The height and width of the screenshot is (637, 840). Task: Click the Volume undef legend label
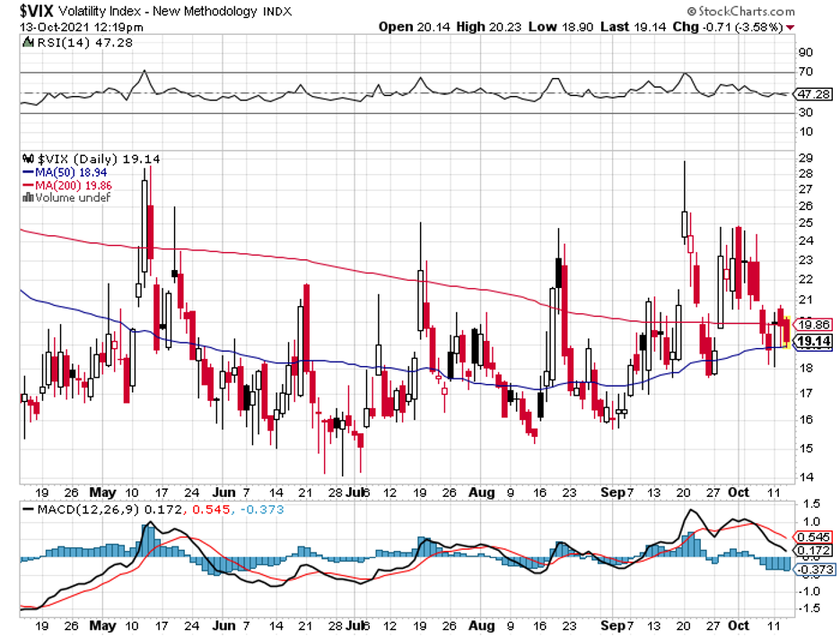tap(73, 197)
